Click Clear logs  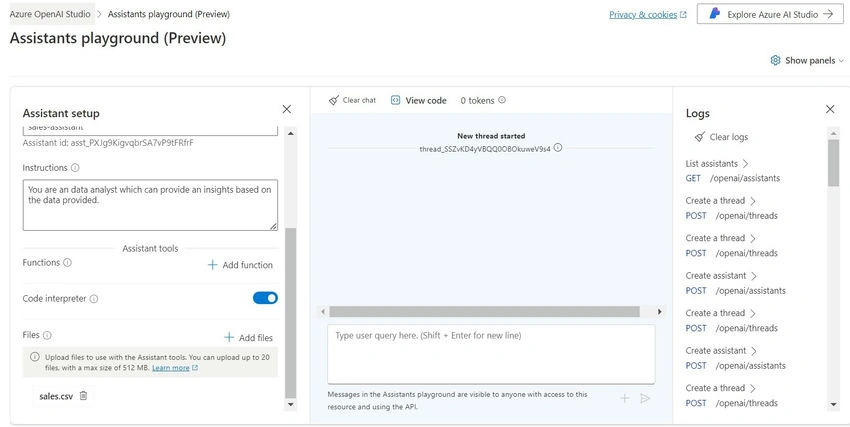(722, 137)
